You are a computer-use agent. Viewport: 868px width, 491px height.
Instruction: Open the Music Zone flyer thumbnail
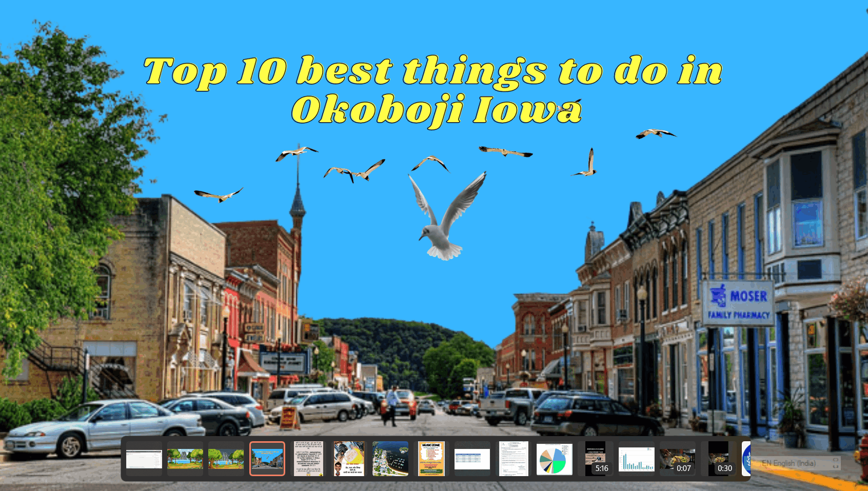tap(431, 459)
